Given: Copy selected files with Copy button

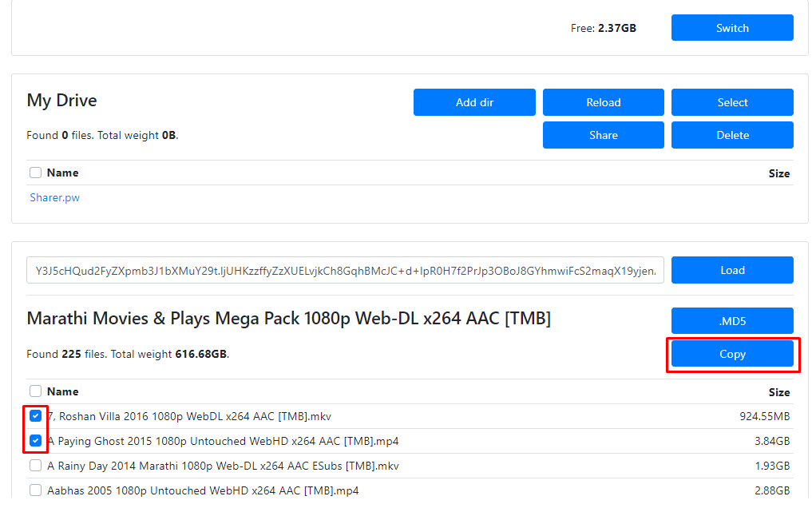Looking at the screenshot, I should [x=731, y=354].
